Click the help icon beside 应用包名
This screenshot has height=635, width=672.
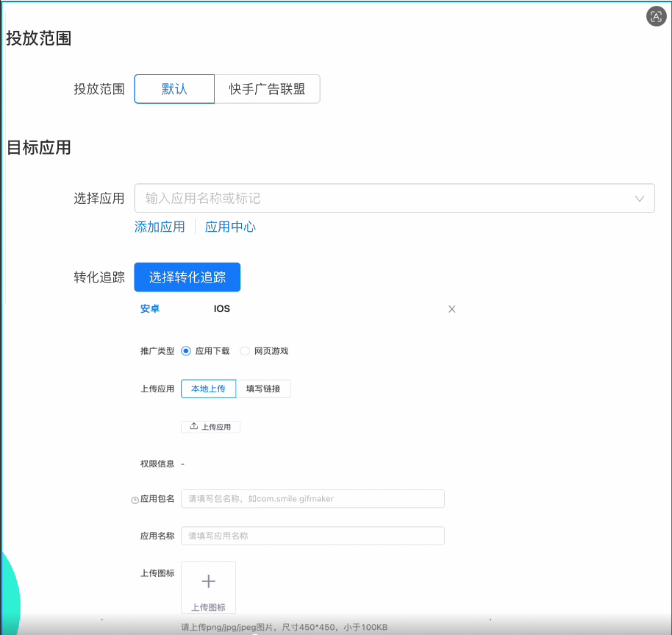pos(134,499)
